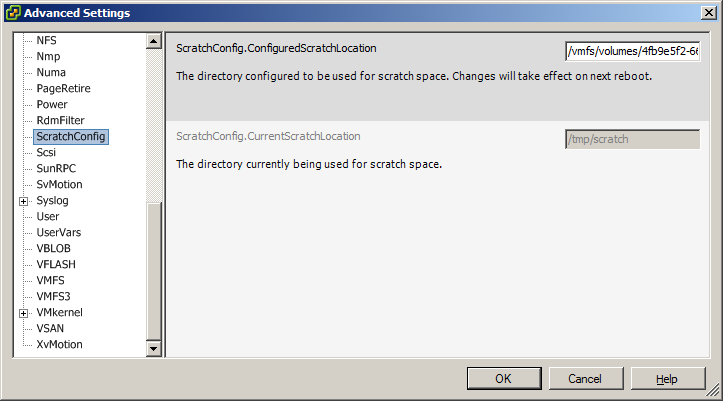Expand the VMkernel tree node
723x401 pixels.
pyautogui.click(x=24, y=313)
